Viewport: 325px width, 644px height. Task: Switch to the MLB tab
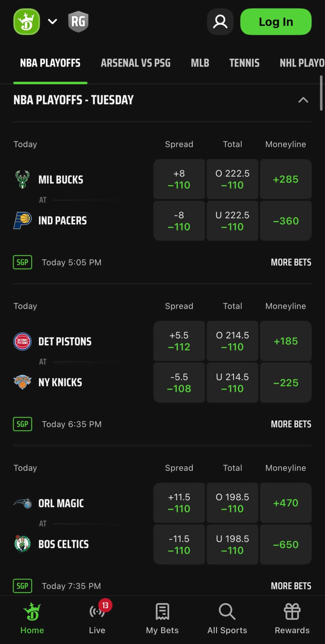click(x=200, y=63)
